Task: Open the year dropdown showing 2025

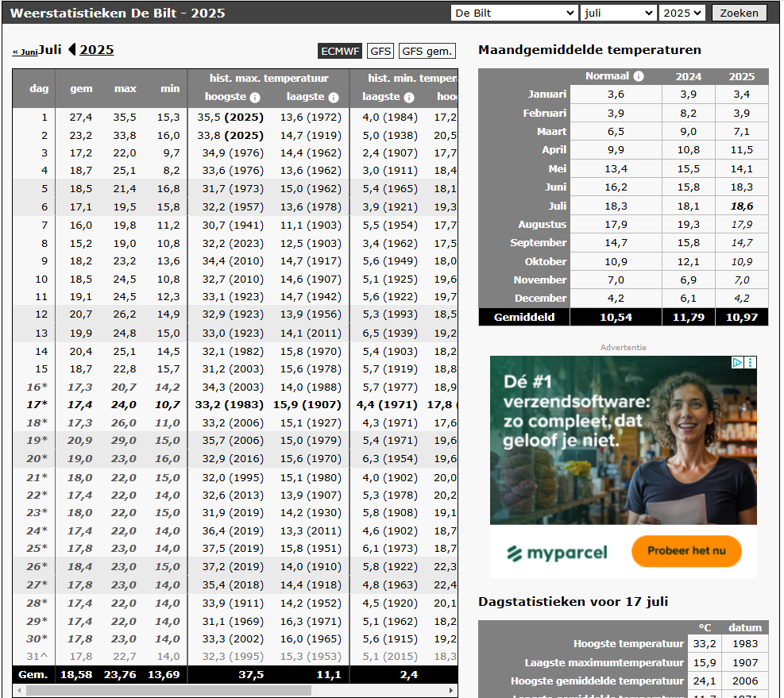Action: [682, 13]
